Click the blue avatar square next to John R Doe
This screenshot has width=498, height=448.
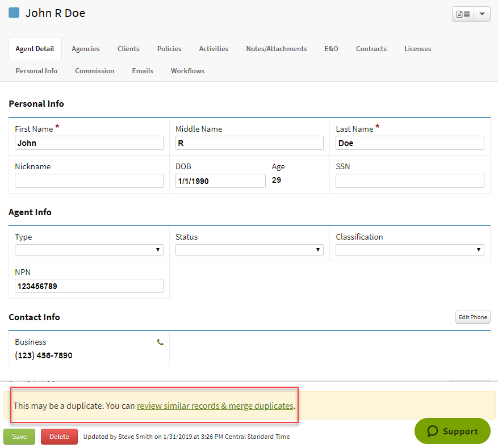pos(14,12)
